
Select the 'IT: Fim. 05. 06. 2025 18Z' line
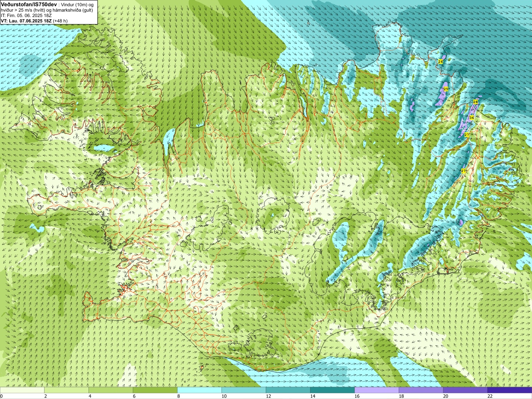tap(26, 15)
